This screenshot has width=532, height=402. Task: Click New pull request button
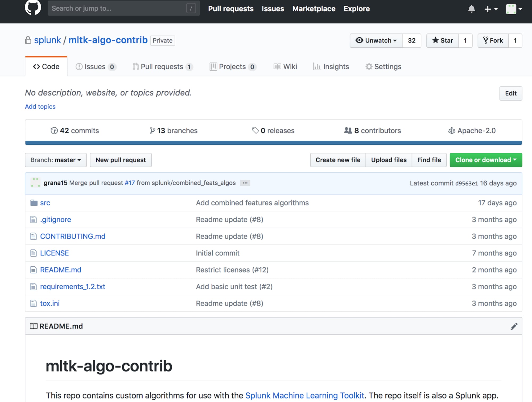pyautogui.click(x=121, y=160)
